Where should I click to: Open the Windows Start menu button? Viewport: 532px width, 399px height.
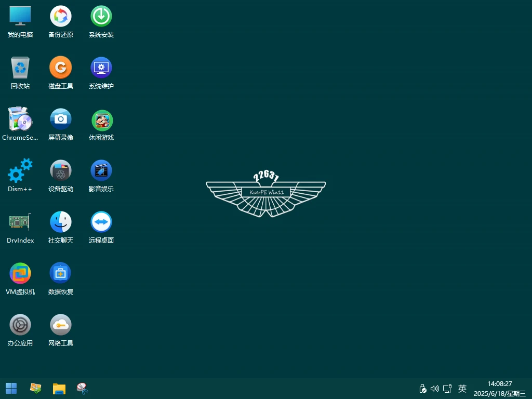pyautogui.click(x=11, y=388)
